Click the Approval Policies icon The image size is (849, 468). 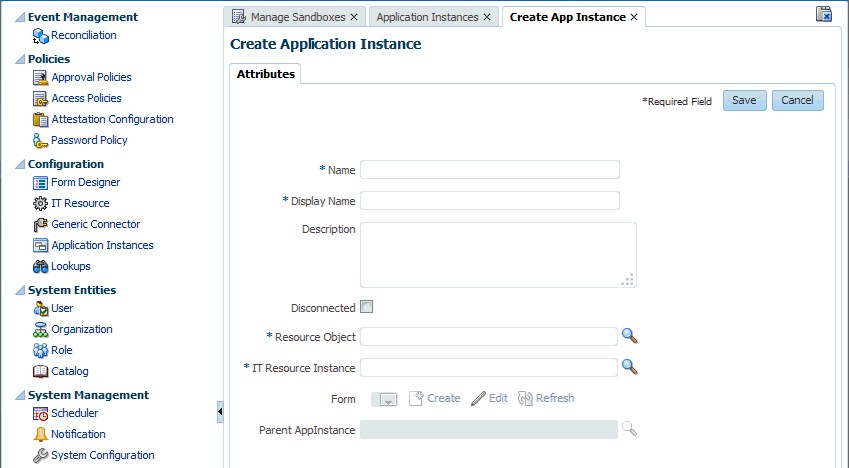40,77
